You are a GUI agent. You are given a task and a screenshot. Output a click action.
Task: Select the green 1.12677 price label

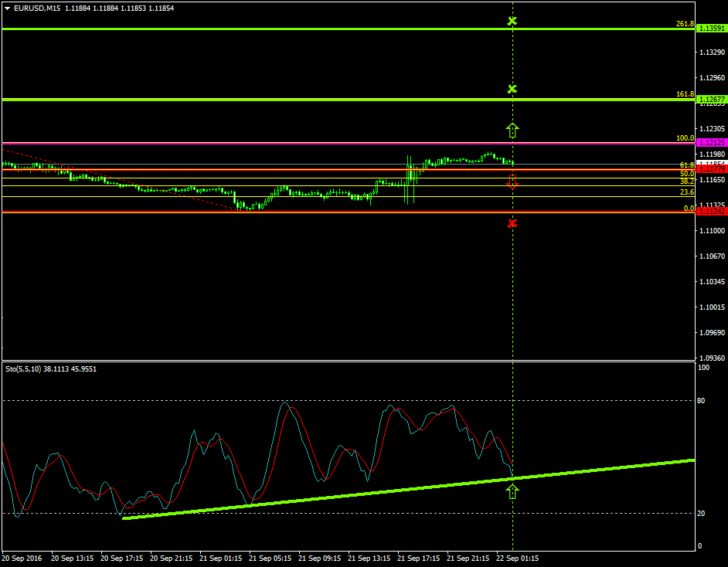pos(711,100)
